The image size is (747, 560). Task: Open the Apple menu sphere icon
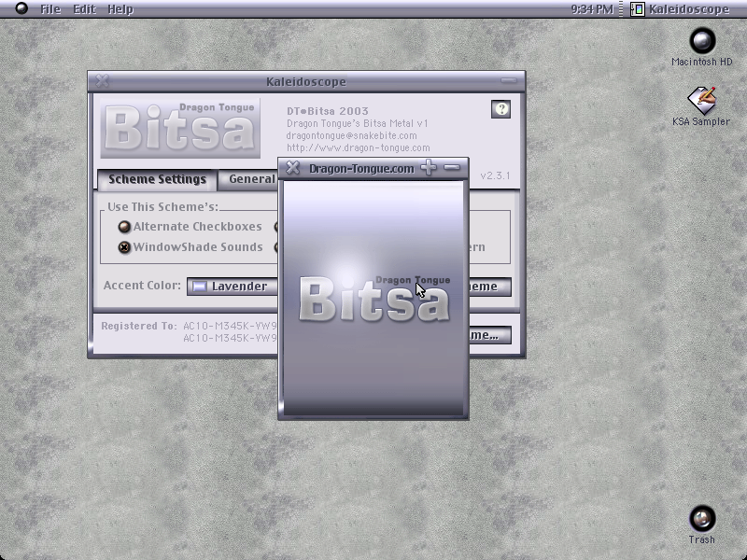tap(21, 8)
